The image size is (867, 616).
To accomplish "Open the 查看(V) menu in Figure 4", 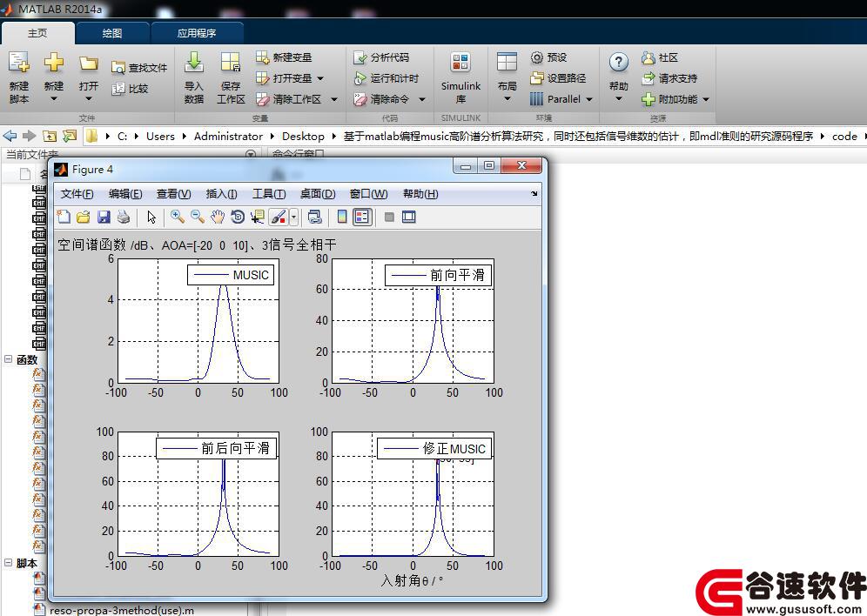I will tap(173, 193).
